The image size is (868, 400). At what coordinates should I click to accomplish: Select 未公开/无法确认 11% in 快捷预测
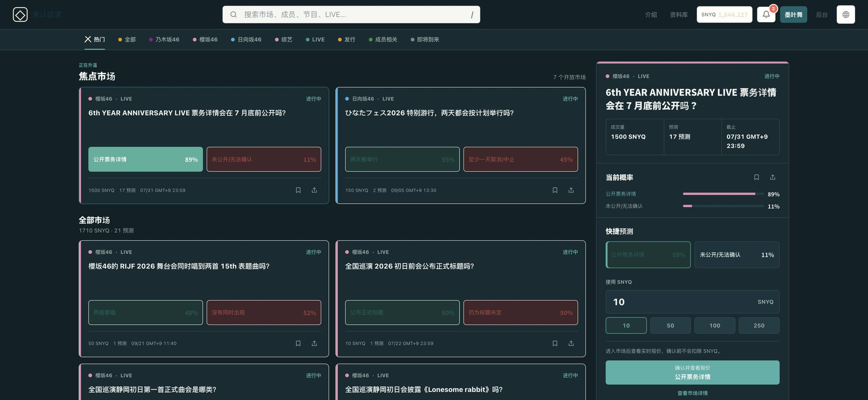(737, 255)
